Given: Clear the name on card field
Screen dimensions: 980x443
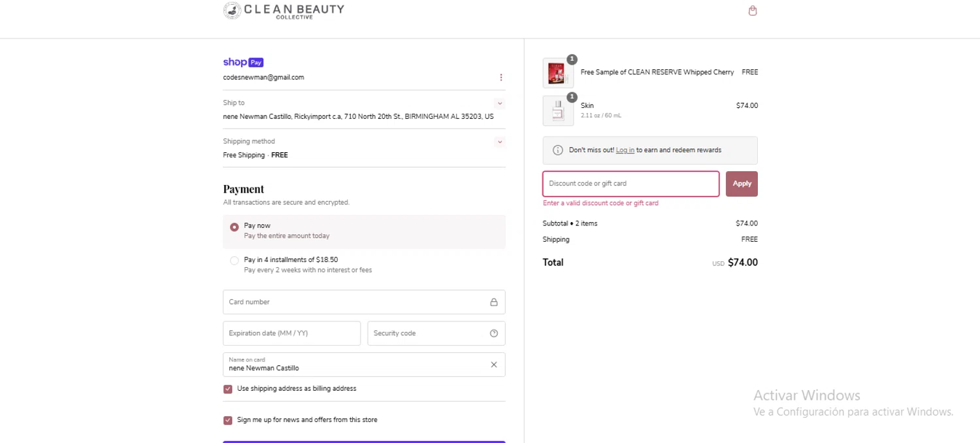Looking at the screenshot, I should click(494, 365).
